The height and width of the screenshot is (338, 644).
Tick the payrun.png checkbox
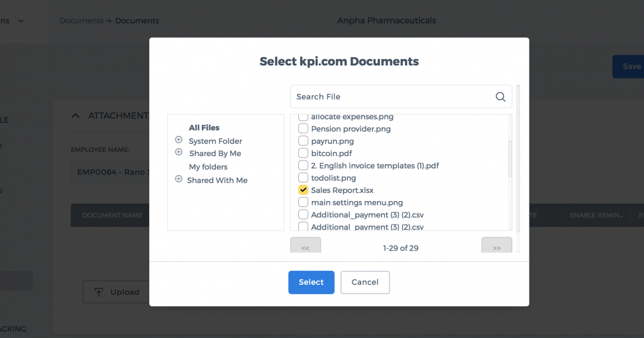pyautogui.click(x=303, y=141)
